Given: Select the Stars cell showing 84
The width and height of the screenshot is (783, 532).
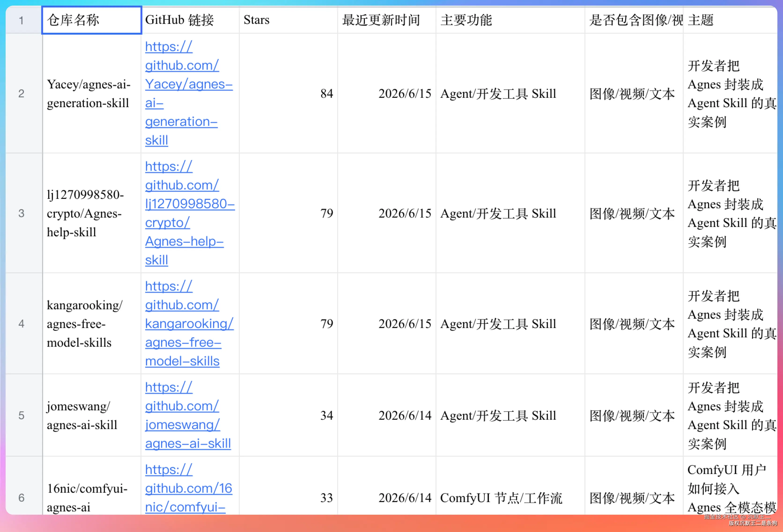Looking at the screenshot, I should (x=288, y=93).
